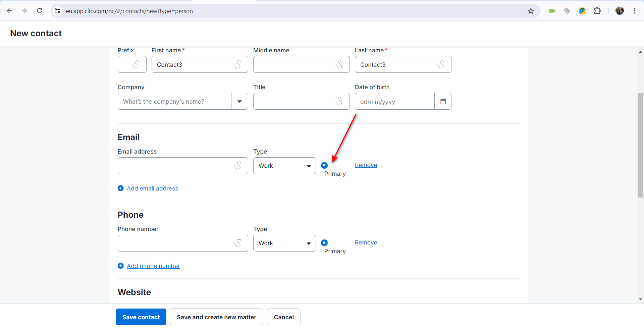Click Save and create new matter
The height and width of the screenshot is (329, 644).
pos(216,317)
